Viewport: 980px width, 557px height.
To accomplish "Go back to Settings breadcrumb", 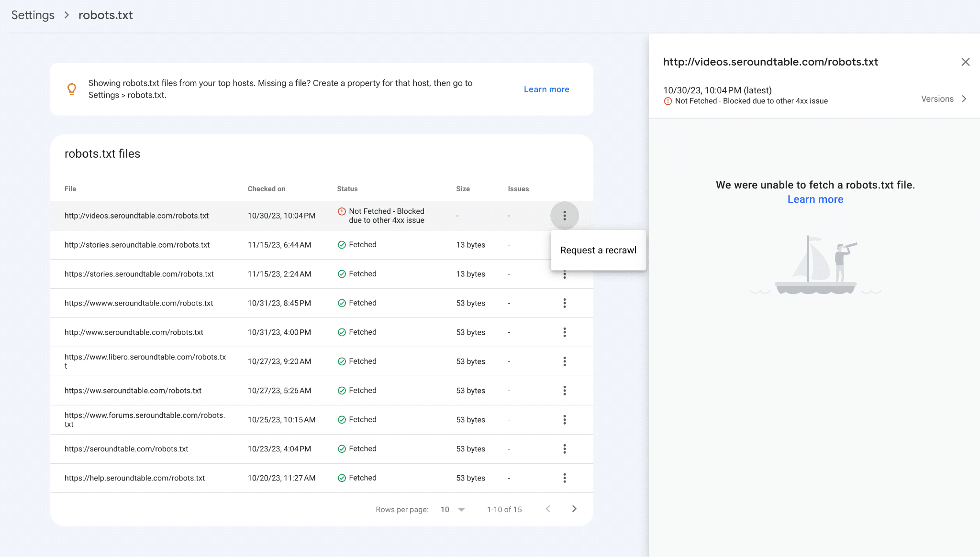I will click(33, 15).
